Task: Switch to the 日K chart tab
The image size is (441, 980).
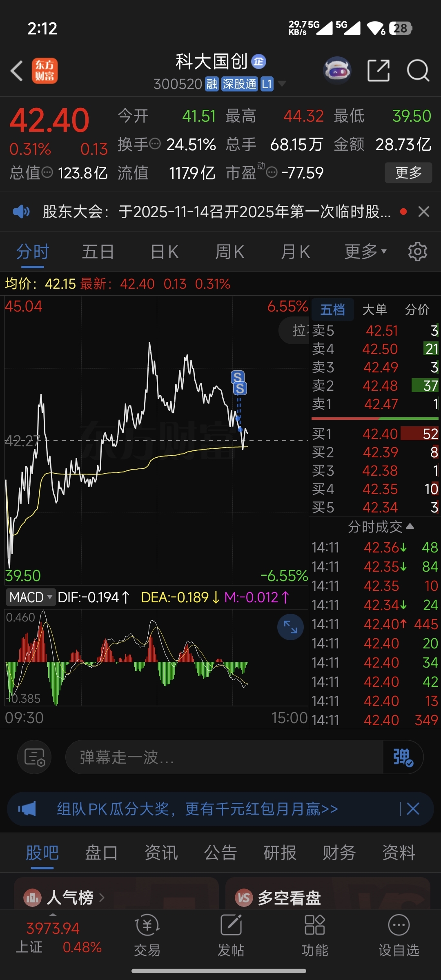Action: point(165,252)
